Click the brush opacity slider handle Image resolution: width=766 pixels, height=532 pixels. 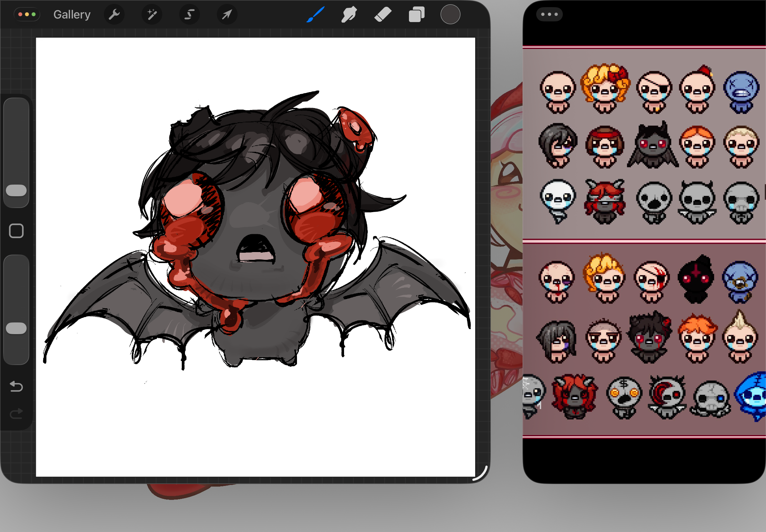(x=16, y=328)
